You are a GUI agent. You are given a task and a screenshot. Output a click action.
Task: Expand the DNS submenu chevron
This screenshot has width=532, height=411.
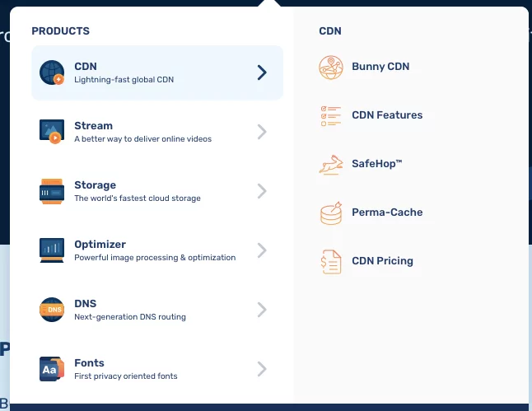coord(262,310)
